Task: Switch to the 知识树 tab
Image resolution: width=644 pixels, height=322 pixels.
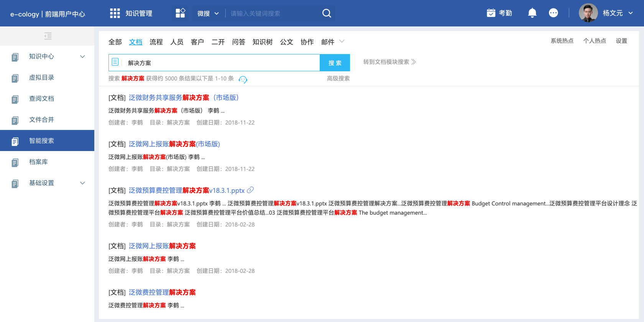Action: tap(263, 42)
